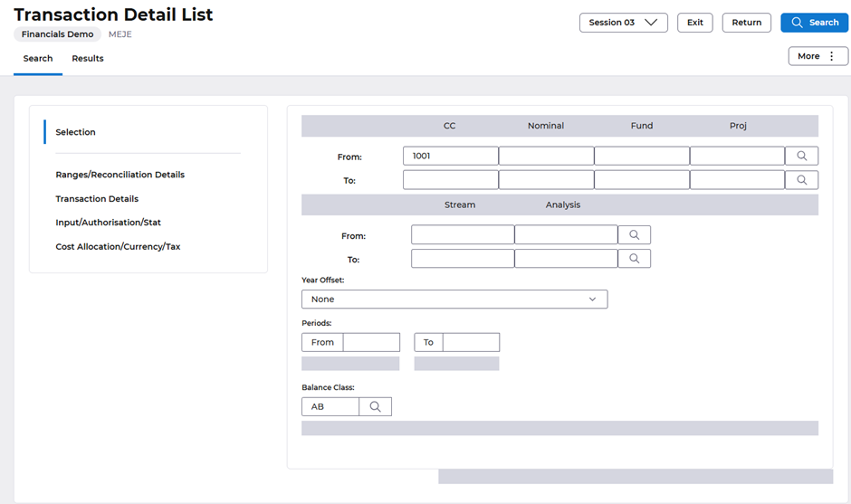Switch to the Results tab
This screenshot has height=504, width=851.
tap(88, 59)
